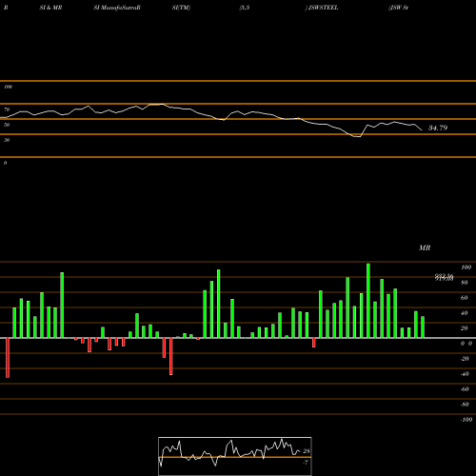This screenshot has width=476, height=476.
Task: Click the 'SI MunafaSutraR' header text
Action: [x=117, y=8]
